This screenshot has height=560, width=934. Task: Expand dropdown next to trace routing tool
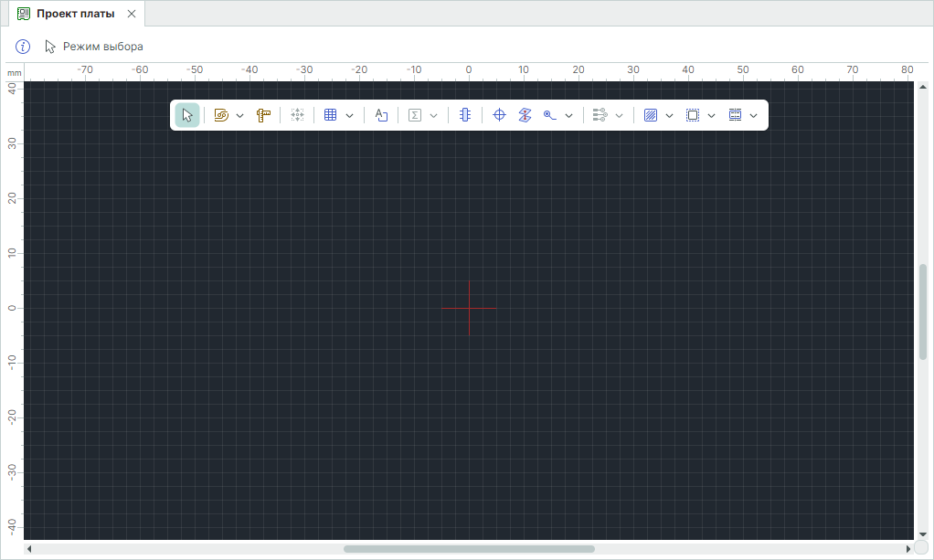pyautogui.click(x=240, y=116)
